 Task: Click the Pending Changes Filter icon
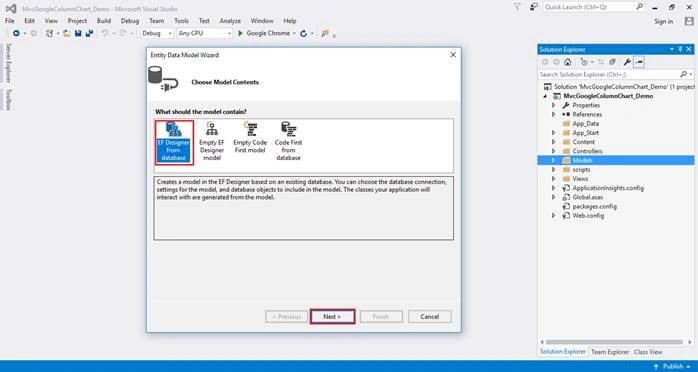pyautogui.click(x=584, y=62)
